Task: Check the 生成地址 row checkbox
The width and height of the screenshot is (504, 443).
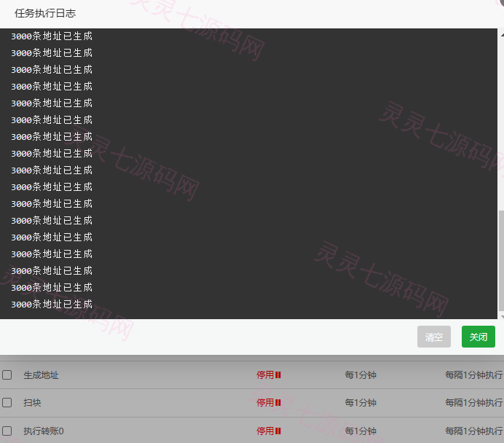Action: point(7,375)
